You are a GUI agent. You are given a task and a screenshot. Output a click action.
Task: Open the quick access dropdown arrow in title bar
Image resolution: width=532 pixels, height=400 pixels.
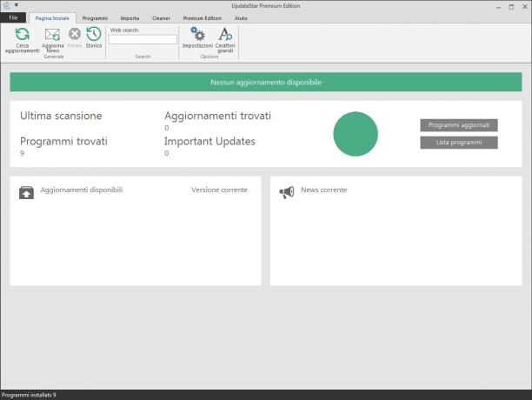click(17, 5)
